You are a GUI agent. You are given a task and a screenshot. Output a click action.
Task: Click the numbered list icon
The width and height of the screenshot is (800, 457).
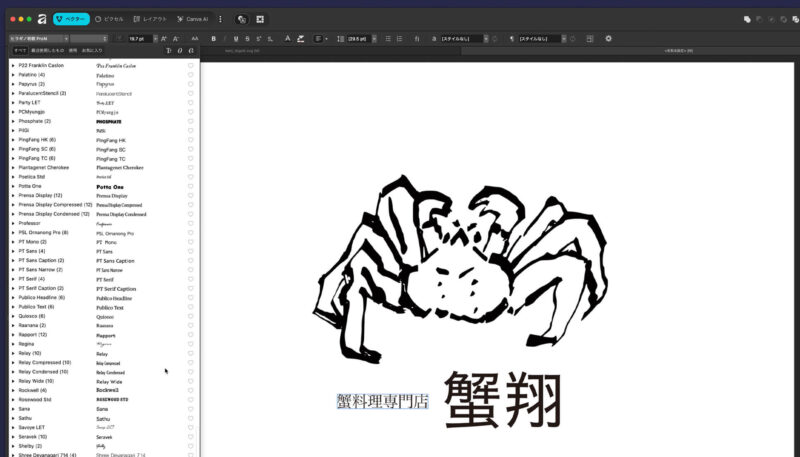399,39
